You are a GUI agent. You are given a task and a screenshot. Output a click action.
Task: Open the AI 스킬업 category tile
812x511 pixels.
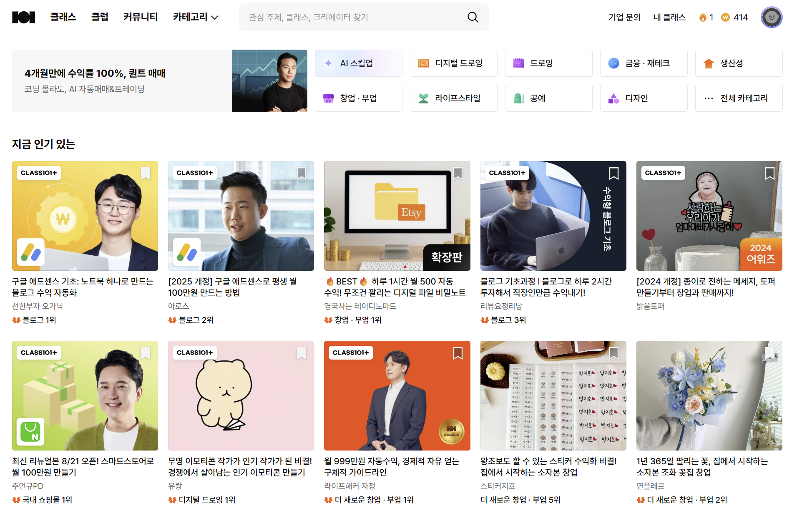pyautogui.click(x=358, y=63)
